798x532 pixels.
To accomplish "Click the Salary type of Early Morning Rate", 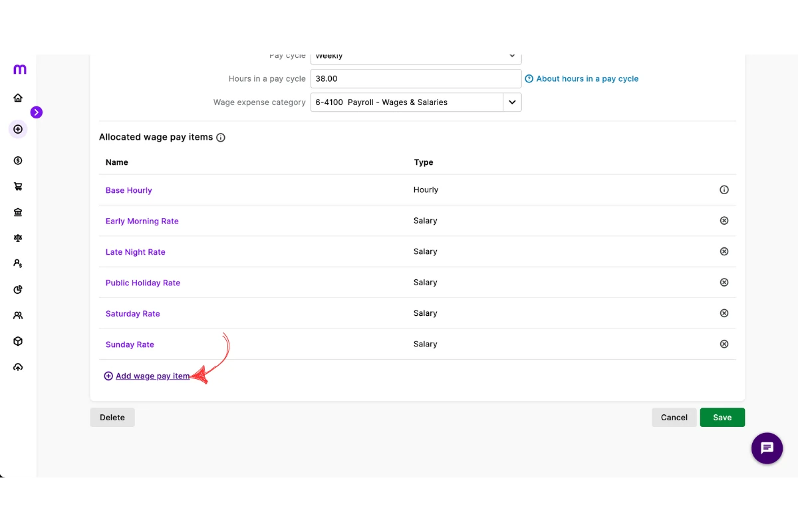I will pos(425,221).
